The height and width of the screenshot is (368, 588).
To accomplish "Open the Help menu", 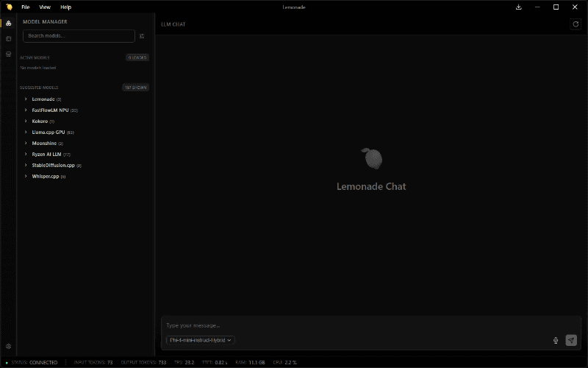I will point(65,7).
